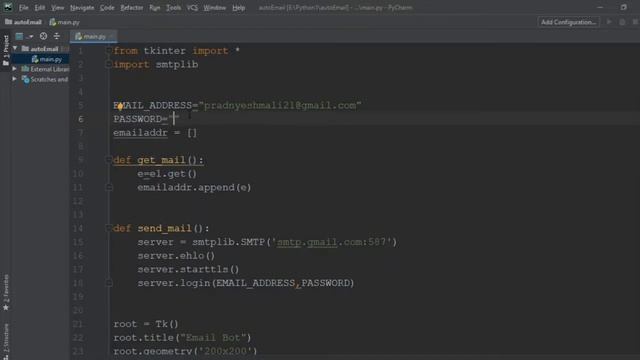Open the Refactor menu
Viewport: 640px width, 360px height.
(x=132, y=8)
